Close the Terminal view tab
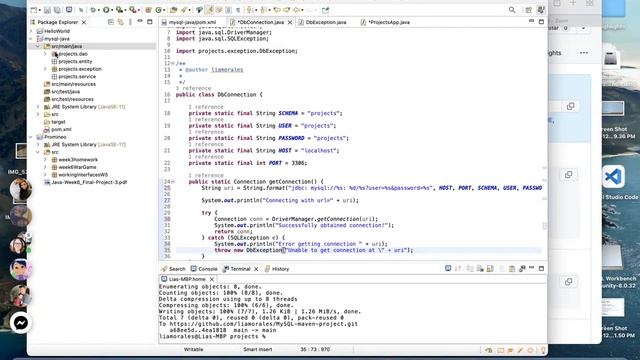This screenshot has width=640, height=360. click(x=256, y=269)
